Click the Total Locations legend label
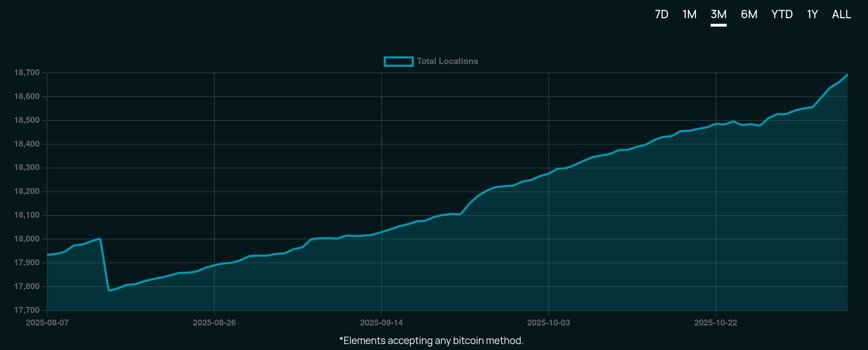868x350 pixels. tap(447, 61)
